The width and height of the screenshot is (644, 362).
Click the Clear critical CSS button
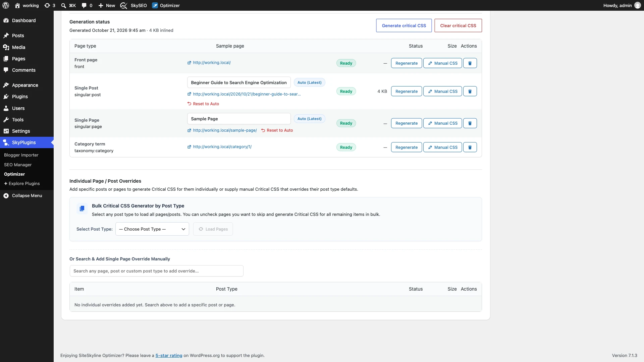[458, 25]
